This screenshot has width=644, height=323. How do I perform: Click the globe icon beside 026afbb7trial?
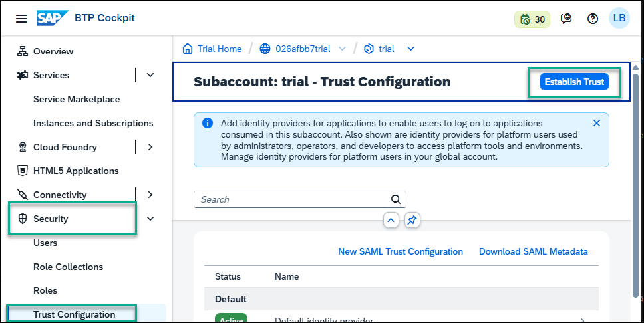(x=265, y=49)
